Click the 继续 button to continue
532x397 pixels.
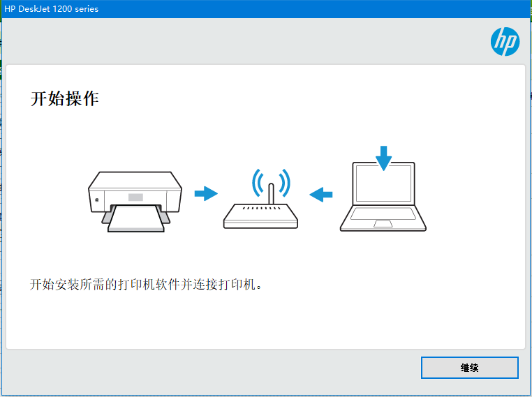click(x=470, y=368)
